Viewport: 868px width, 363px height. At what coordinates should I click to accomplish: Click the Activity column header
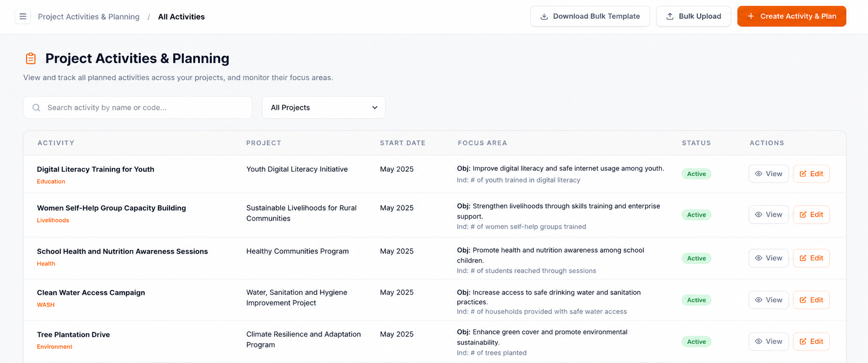pyautogui.click(x=56, y=143)
